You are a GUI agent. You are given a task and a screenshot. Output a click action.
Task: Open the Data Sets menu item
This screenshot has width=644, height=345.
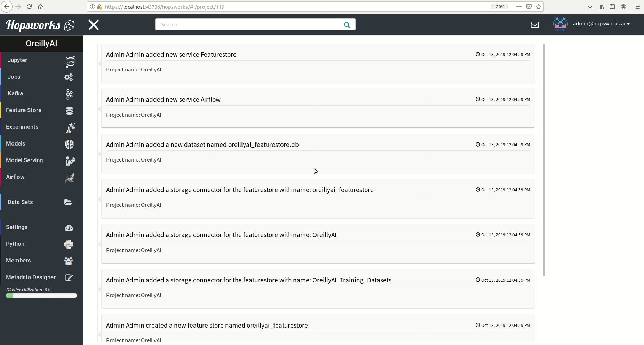(x=20, y=202)
